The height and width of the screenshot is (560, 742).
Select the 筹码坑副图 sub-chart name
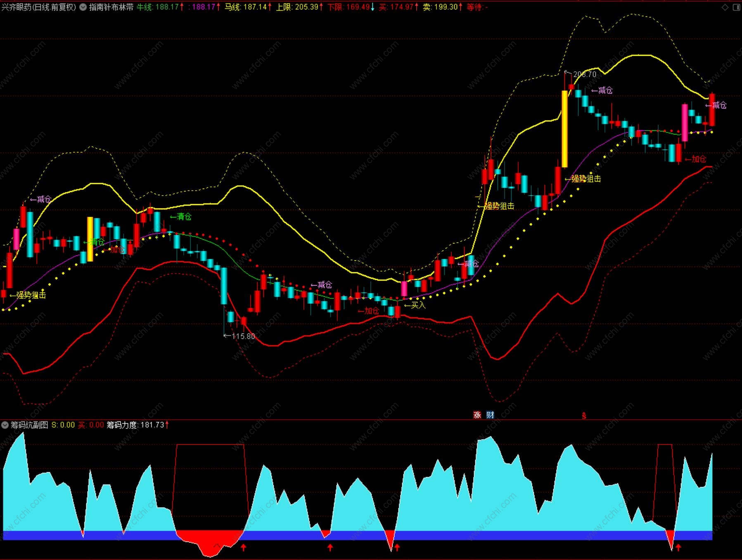click(x=29, y=425)
